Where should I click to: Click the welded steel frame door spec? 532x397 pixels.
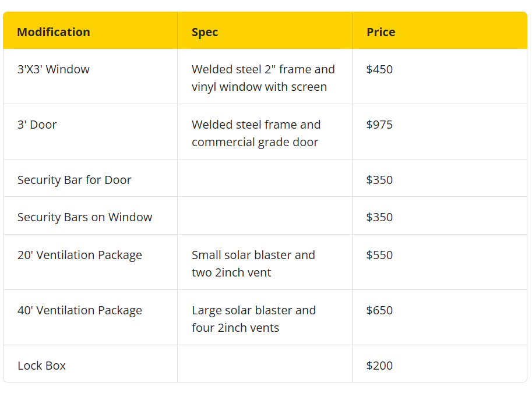256,133
